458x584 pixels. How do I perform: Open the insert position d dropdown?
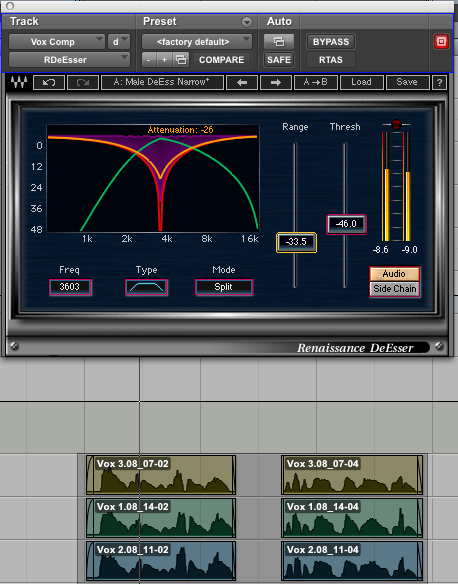119,42
